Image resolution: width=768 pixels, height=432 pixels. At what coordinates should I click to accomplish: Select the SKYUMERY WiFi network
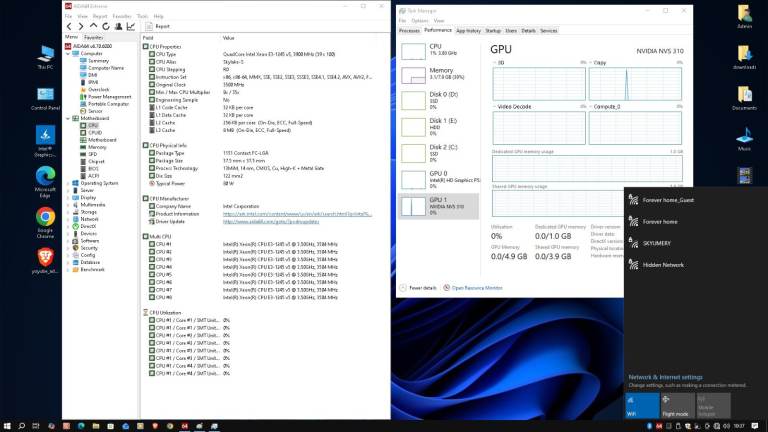pyautogui.click(x=661, y=243)
